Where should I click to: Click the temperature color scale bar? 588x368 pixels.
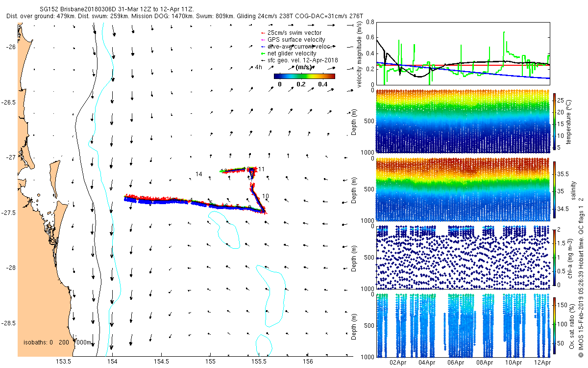(x=555, y=121)
